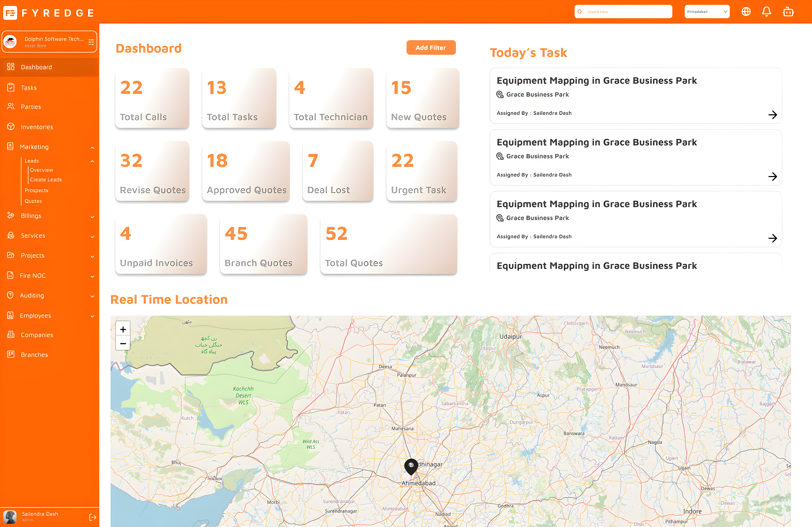Viewport: 812px width, 527px height.
Task: Open the Total Calls card
Action: [x=152, y=98]
